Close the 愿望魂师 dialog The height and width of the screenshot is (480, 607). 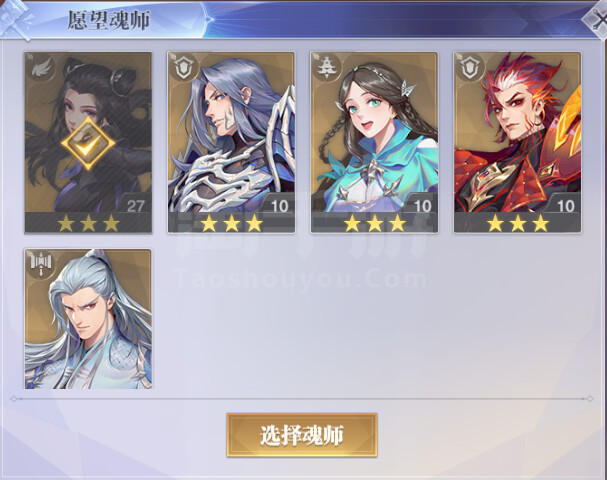(597, 21)
